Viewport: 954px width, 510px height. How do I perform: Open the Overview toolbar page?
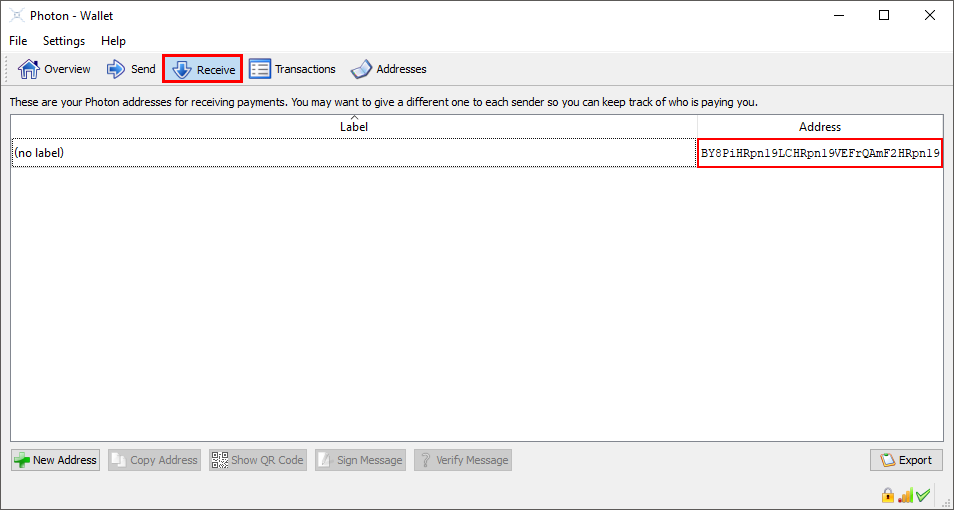(54, 69)
